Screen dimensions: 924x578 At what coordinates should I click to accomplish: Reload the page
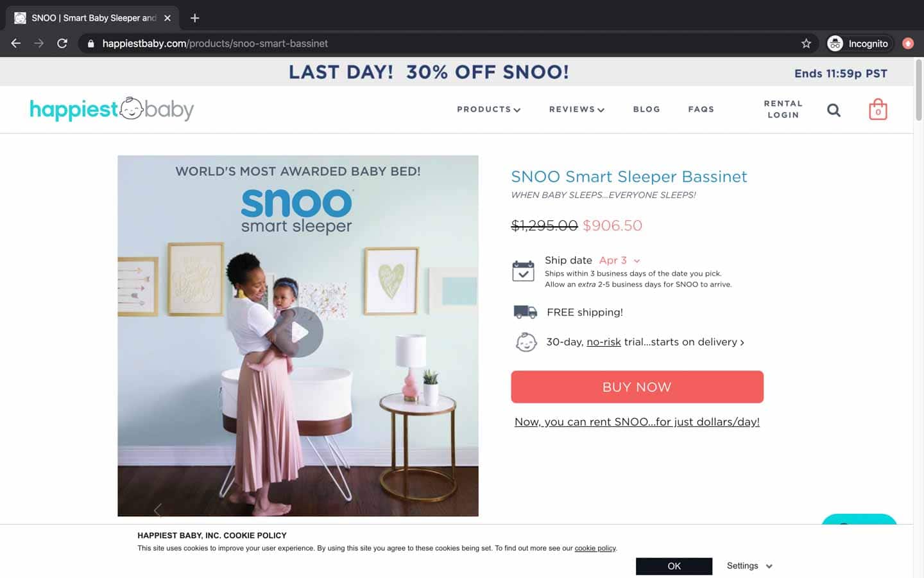coord(62,44)
